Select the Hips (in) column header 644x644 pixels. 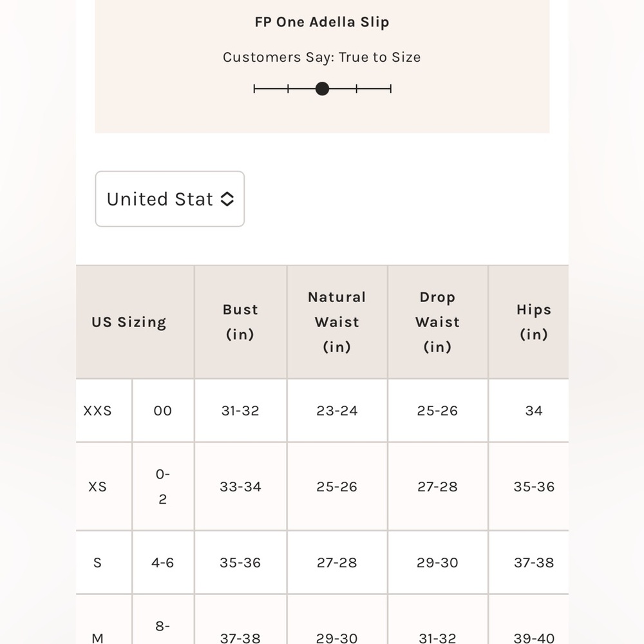tap(534, 322)
